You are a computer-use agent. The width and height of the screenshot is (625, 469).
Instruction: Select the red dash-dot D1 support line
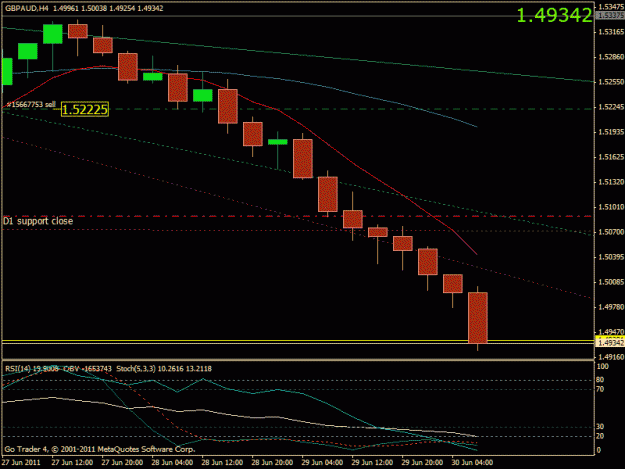click(298, 216)
